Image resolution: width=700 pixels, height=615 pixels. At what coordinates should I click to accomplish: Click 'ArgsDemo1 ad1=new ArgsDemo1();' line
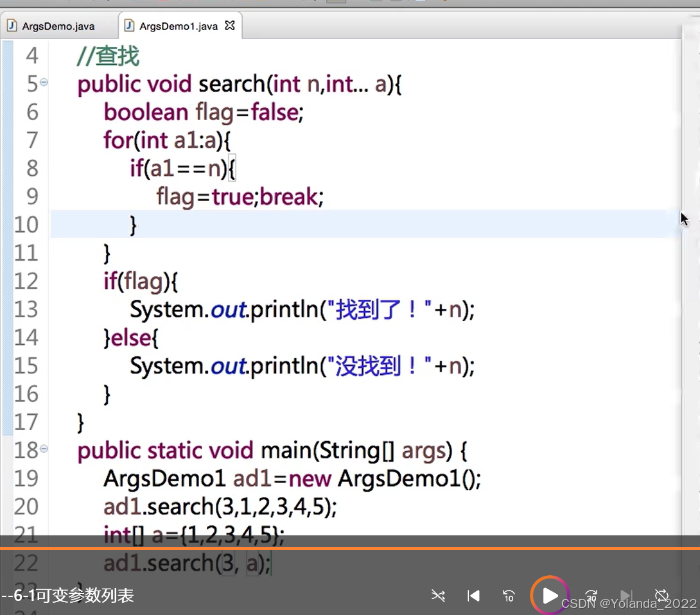[292, 479]
